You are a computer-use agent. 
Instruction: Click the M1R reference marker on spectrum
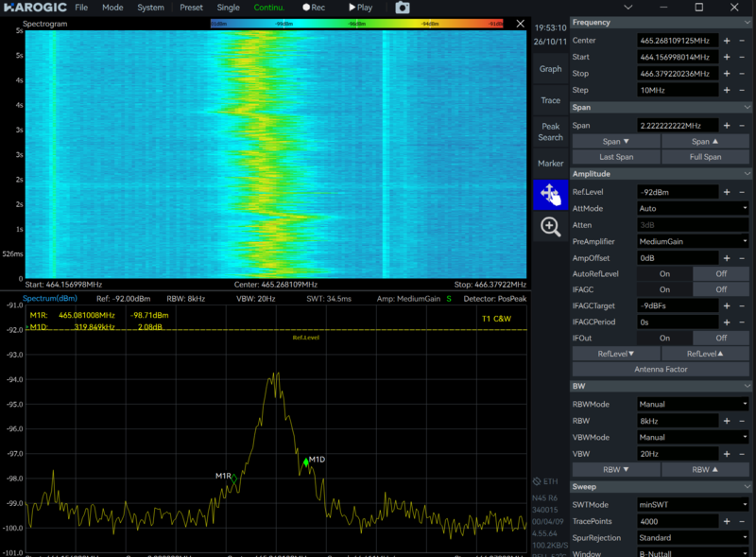[233, 479]
